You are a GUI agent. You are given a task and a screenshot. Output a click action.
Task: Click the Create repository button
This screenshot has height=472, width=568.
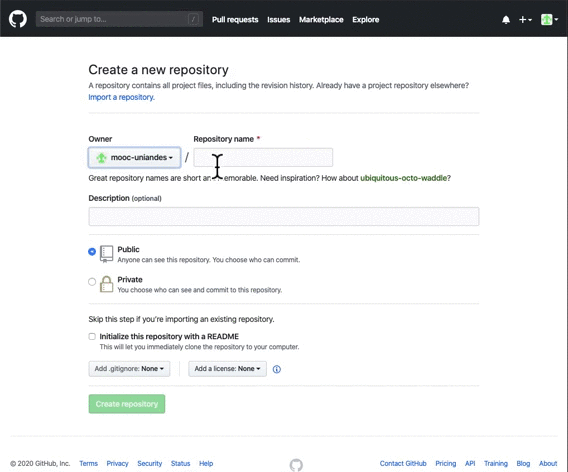127,404
